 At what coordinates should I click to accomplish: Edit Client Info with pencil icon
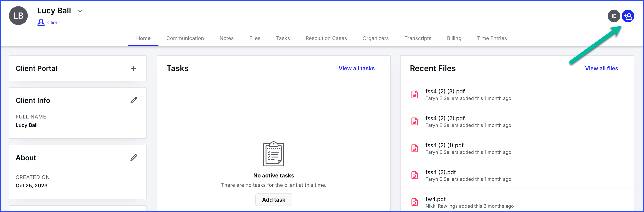[134, 100]
